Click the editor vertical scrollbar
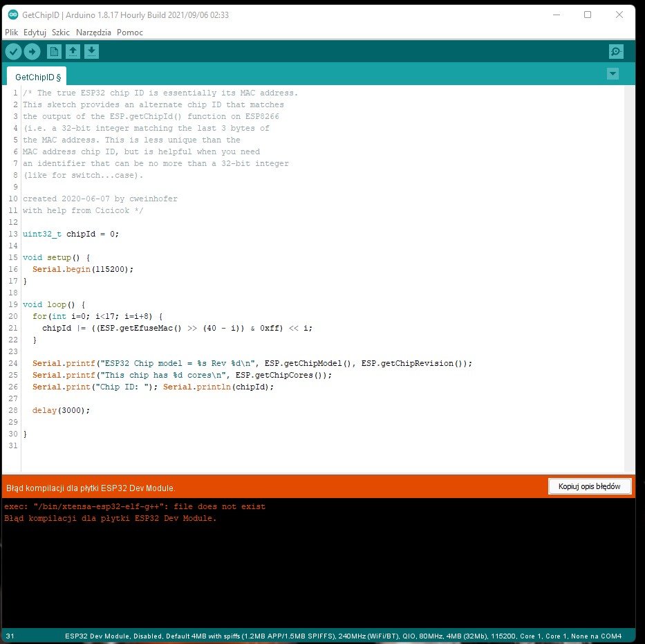The height and width of the screenshot is (644, 645). (629, 278)
